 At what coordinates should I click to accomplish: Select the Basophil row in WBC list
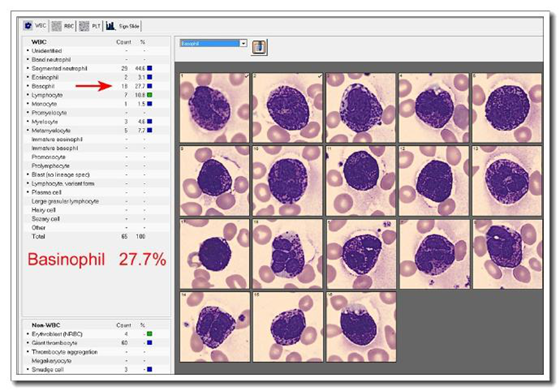(96, 86)
